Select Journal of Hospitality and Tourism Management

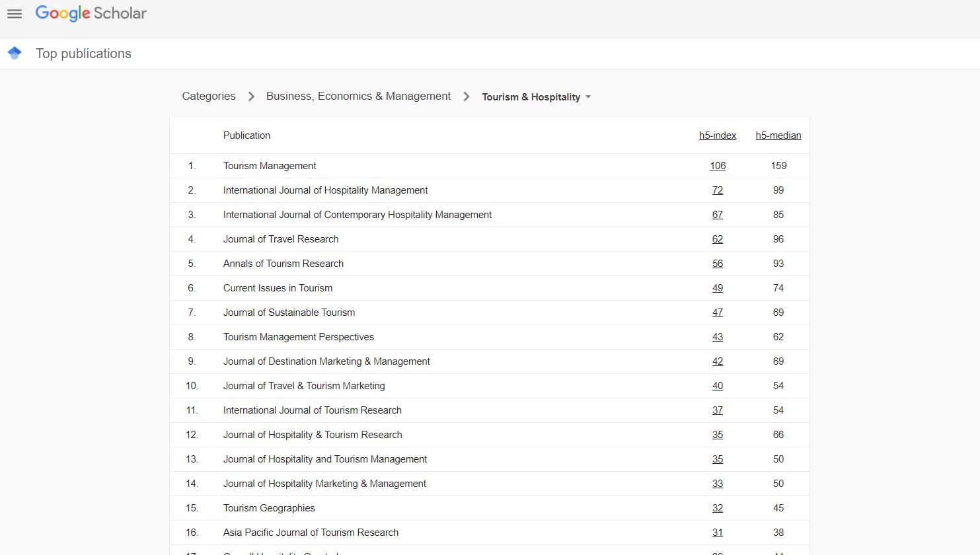[x=325, y=459]
